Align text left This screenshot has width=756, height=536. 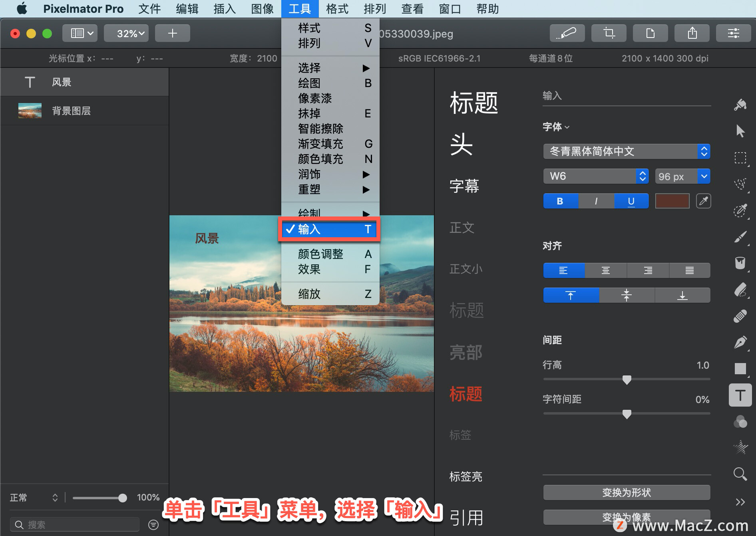563,270
